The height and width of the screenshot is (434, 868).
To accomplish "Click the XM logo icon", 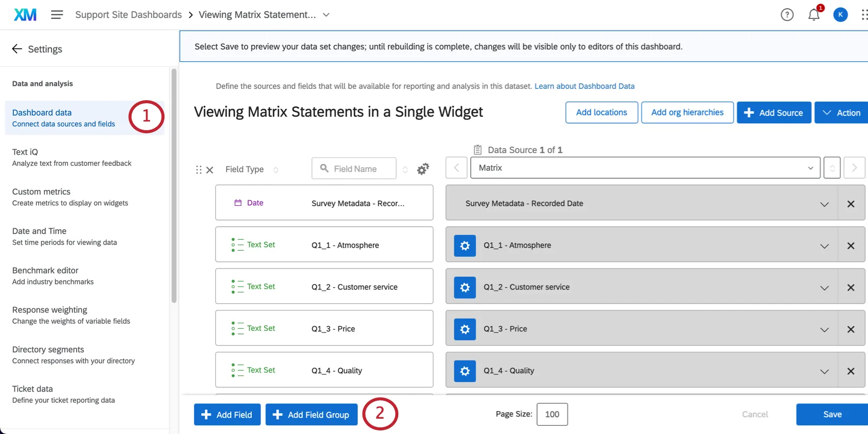I will [x=25, y=15].
